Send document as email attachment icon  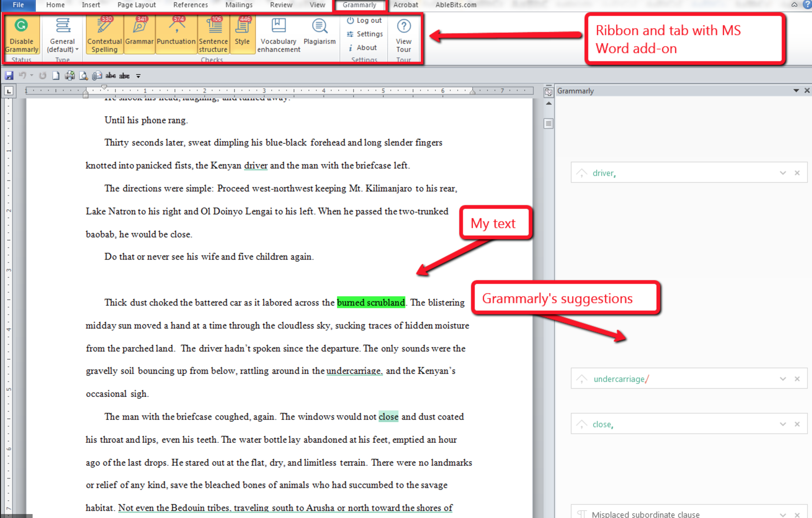point(97,76)
